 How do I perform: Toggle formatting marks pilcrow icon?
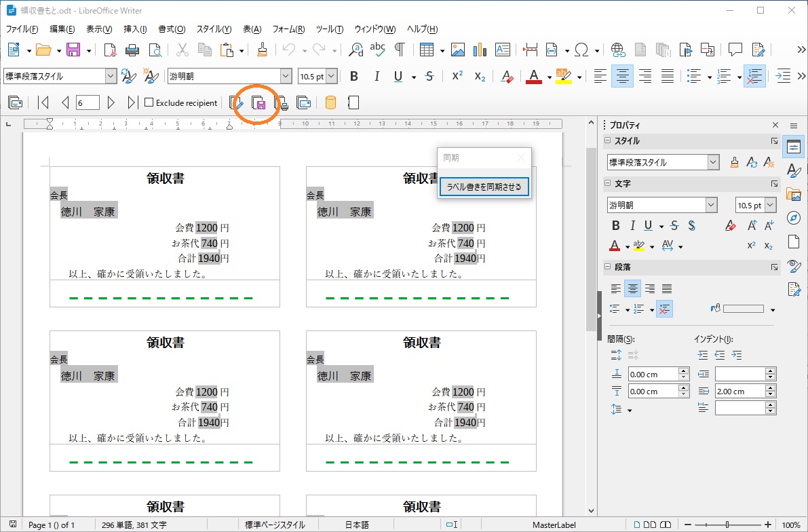(400, 50)
